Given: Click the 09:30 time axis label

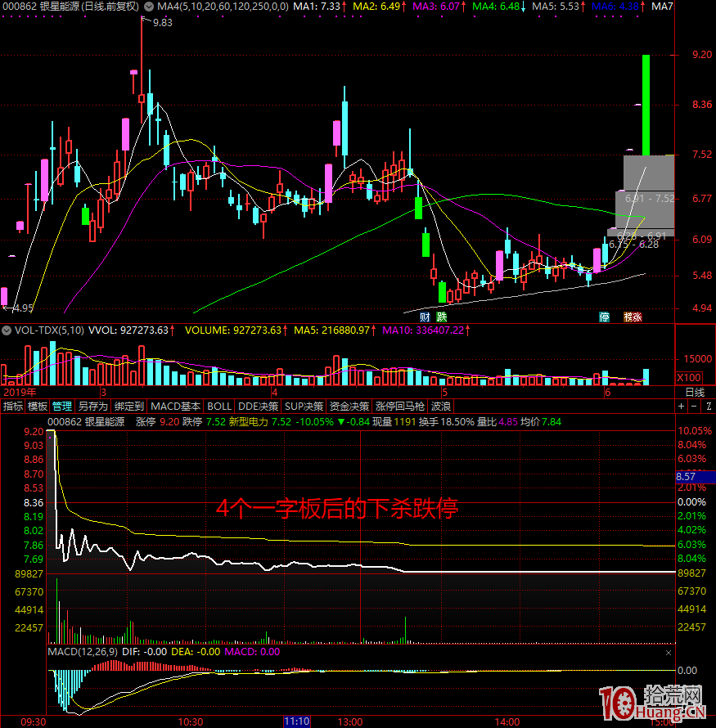Looking at the screenshot, I should [x=34, y=722].
